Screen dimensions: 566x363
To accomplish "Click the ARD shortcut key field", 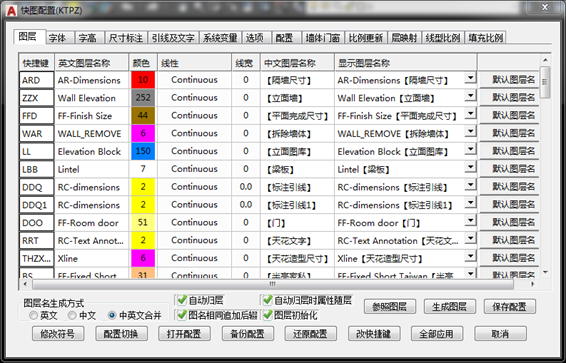I will tap(36, 80).
